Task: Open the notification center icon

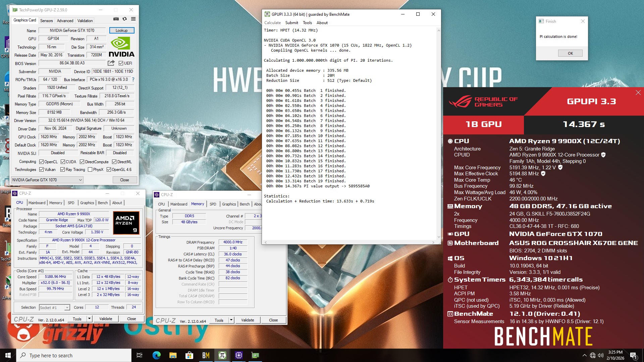Action: (x=633, y=355)
